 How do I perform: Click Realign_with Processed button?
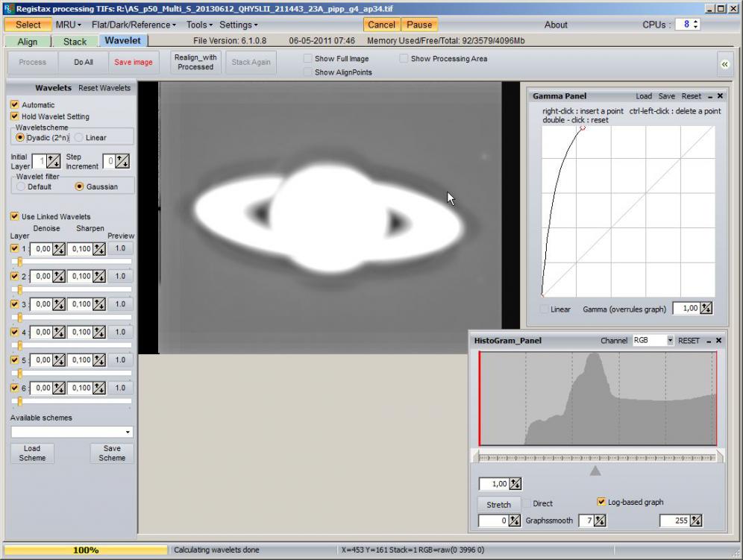[195, 62]
